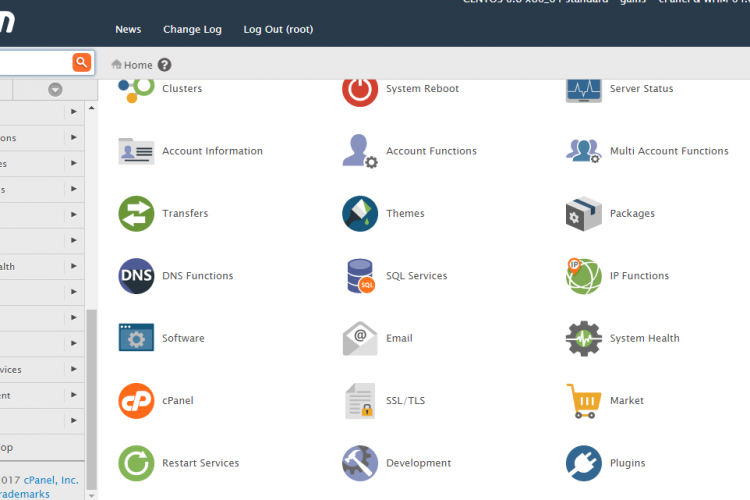
Task: Open the Multi Account Functions icon
Action: [x=584, y=151]
